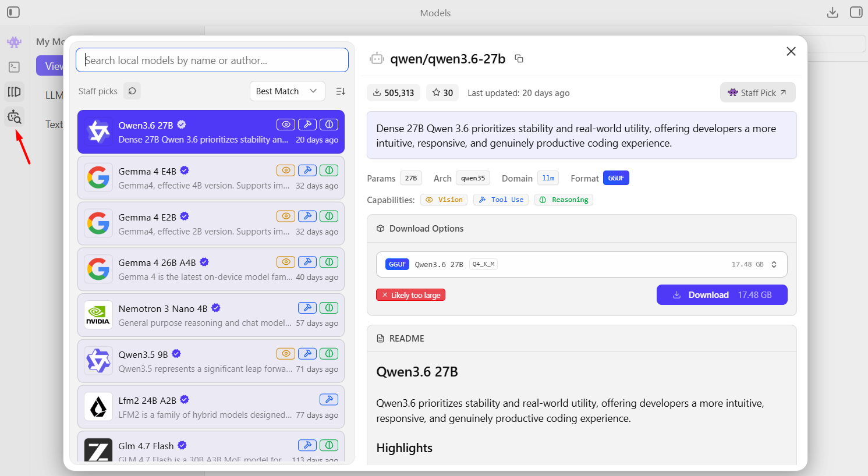This screenshot has height=476, width=868.
Task: Close the model search dialog
Action: tap(791, 51)
